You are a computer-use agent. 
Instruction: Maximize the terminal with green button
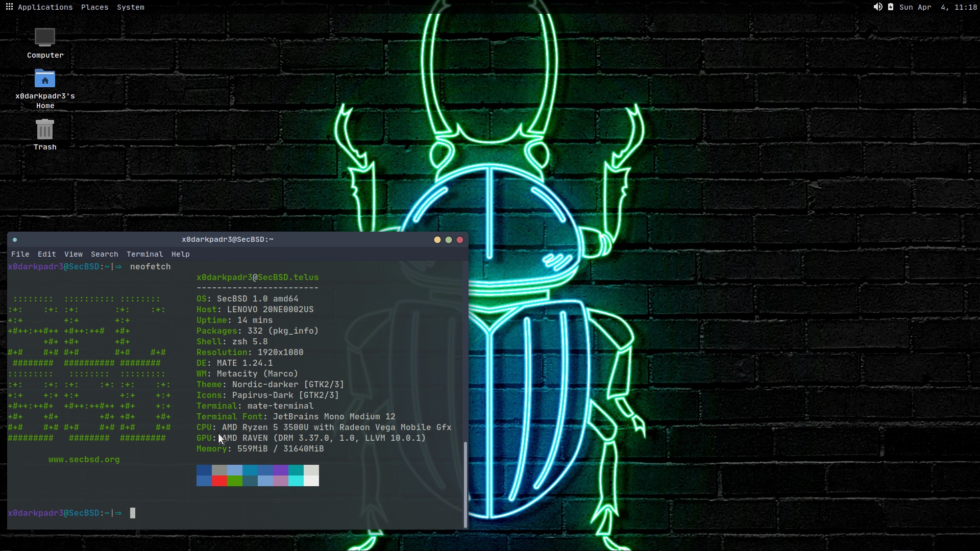[449, 240]
